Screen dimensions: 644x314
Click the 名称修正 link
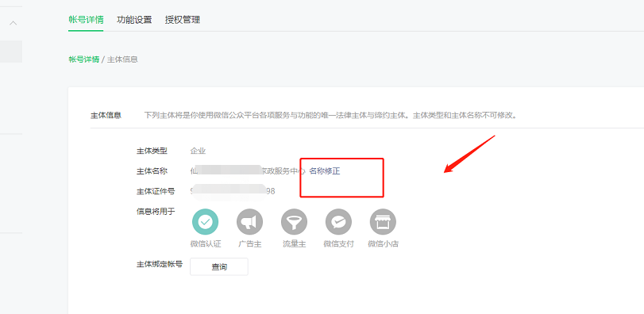[x=325, y=171]
